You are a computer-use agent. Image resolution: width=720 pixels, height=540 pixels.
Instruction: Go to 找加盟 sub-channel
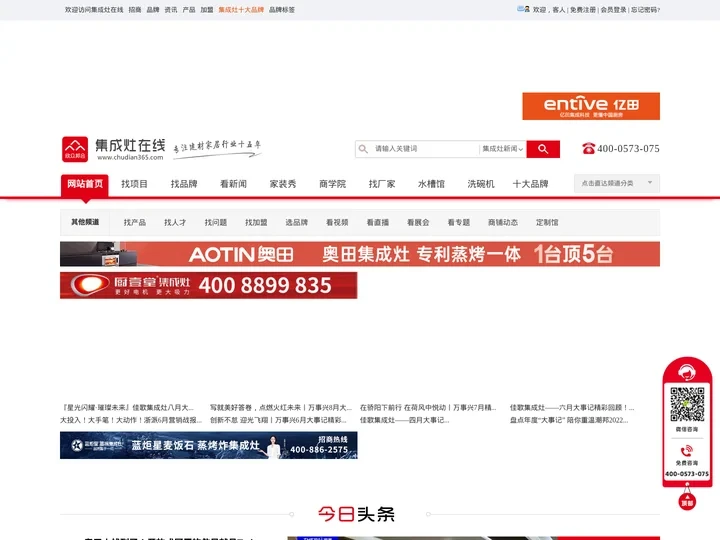click(x=256, y=222)
